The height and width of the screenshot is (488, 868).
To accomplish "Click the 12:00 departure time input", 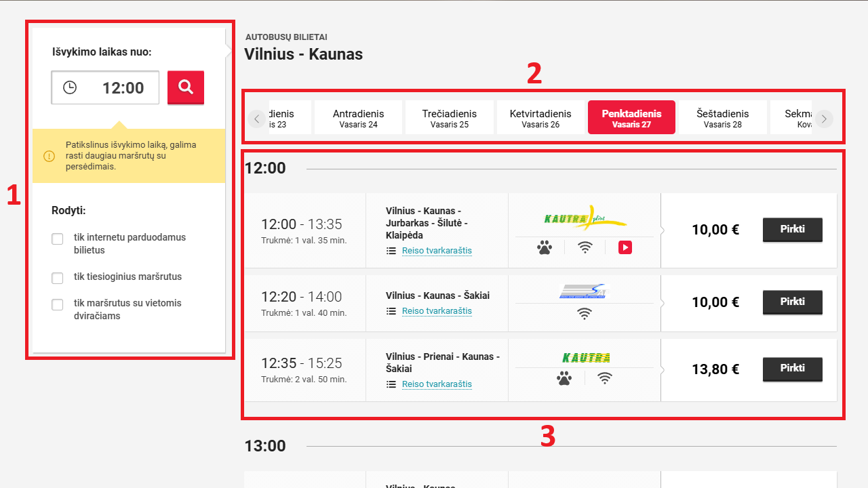I will pyautogui.click(x=105, y=87).
